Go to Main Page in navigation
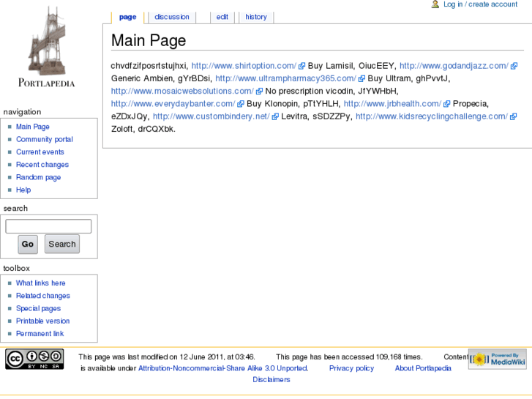532x399 pixels. [x=33, y=127]
